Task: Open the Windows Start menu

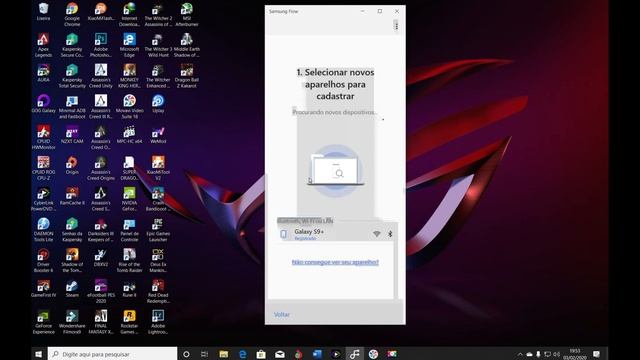Action: tap(39, 354)
